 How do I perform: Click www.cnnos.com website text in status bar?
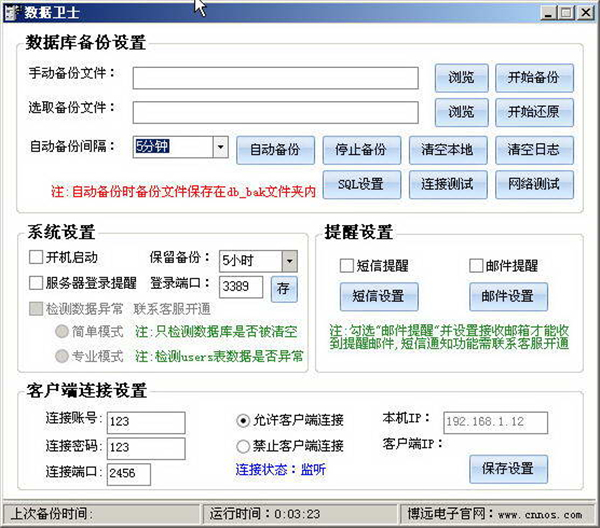point(540,515)
